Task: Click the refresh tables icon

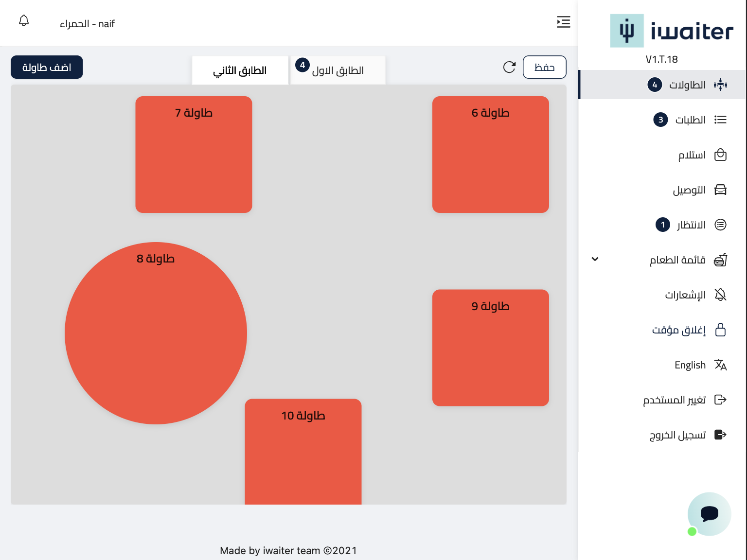Action: (x=509, y=67)
